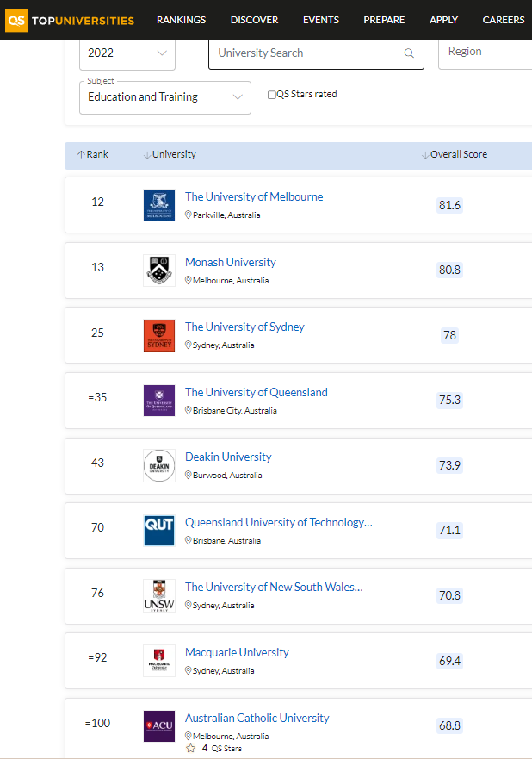Click the QS Stars star icon

click(190, 749)
